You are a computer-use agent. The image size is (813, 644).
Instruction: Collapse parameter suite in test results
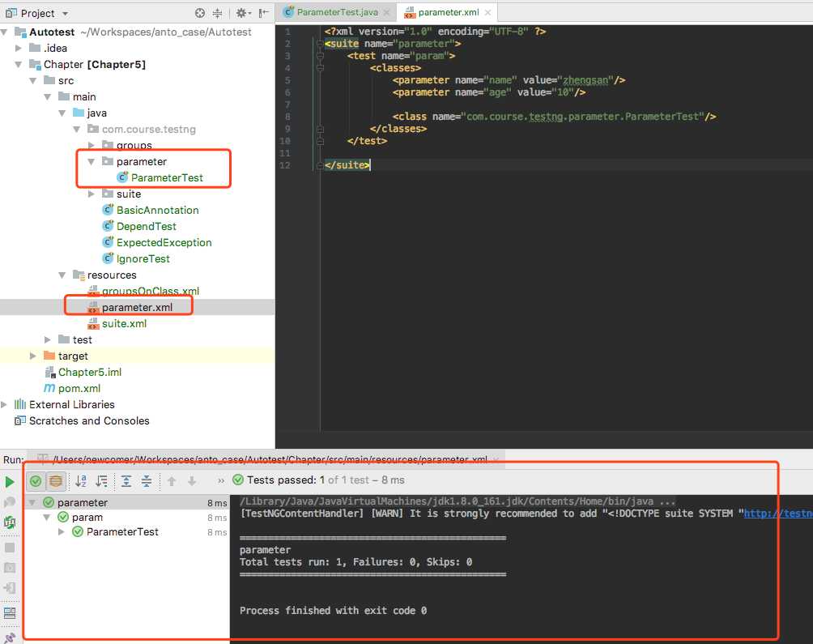pyautogui.click(x=32, y=502)
